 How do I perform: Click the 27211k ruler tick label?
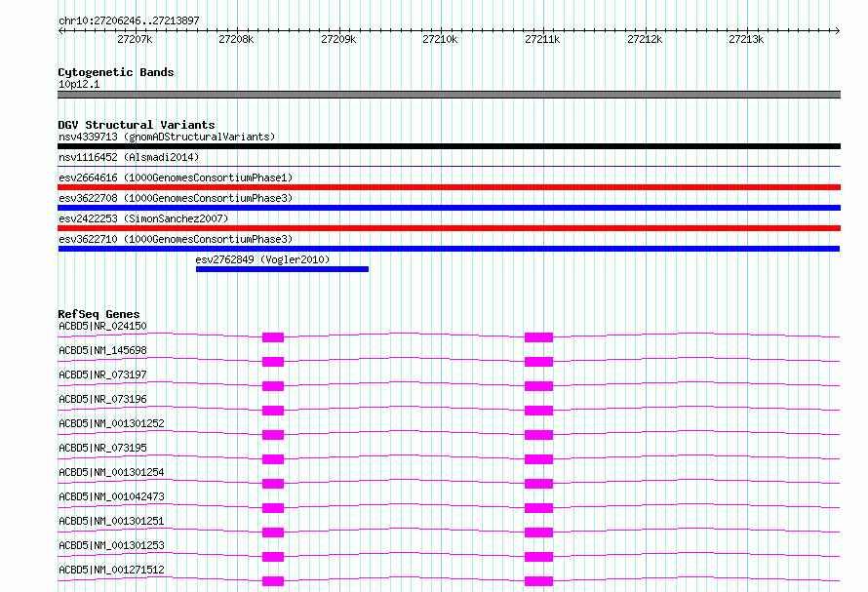click(542, 39)
